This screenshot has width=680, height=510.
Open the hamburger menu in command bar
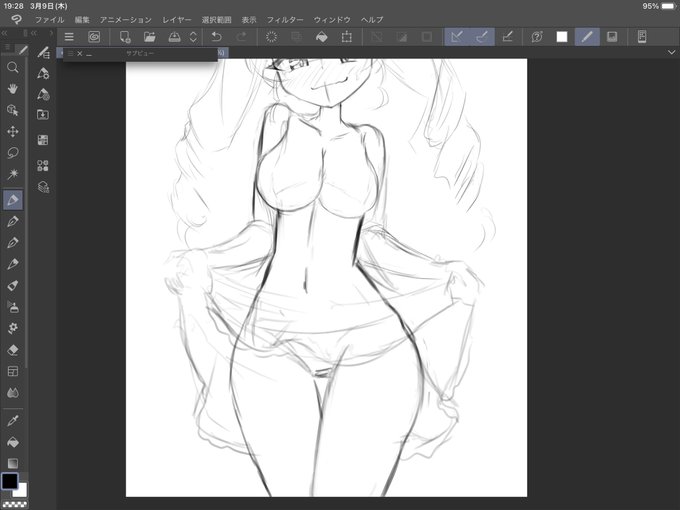point(69,37)
